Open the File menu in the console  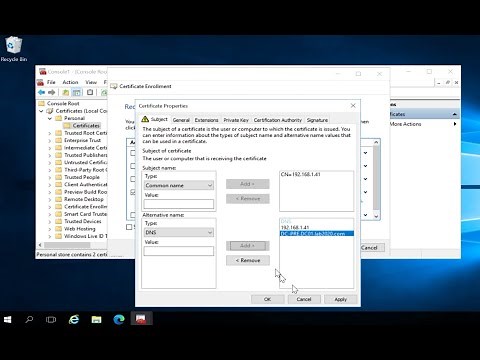[51, 82]
